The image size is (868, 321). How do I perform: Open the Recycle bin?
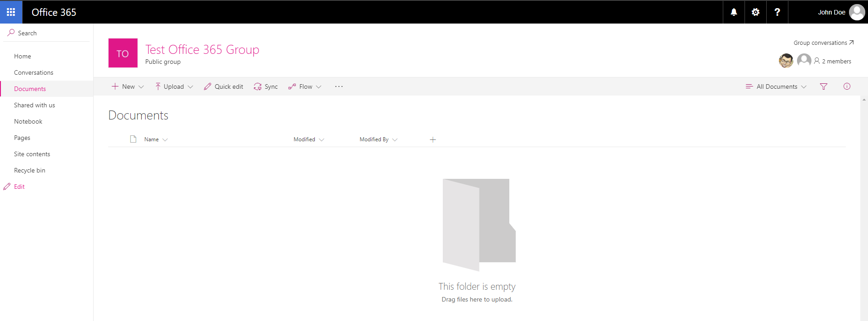[x=29, y=170]
